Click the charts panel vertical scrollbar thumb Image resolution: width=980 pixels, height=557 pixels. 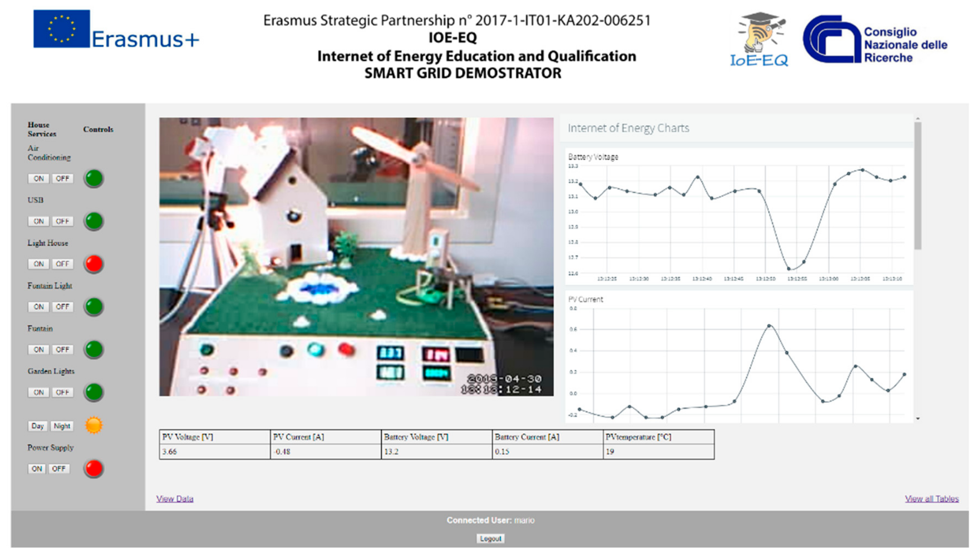point(918,185)
